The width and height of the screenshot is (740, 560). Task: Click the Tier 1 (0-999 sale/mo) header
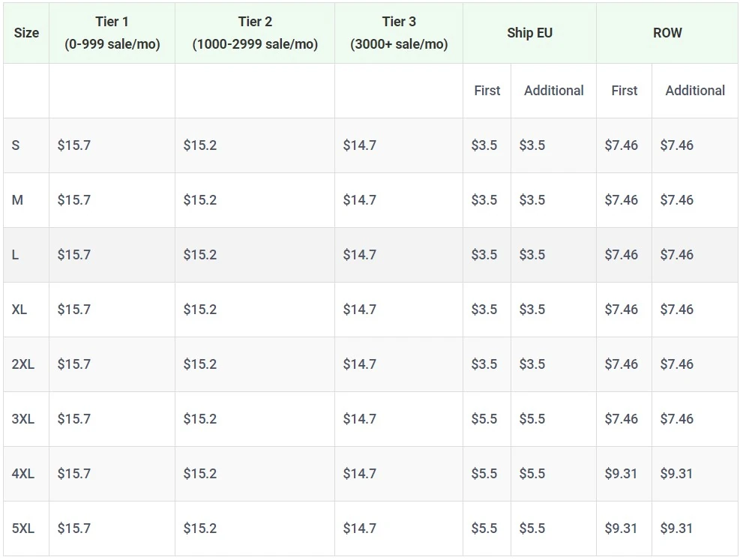pos(111,33)
